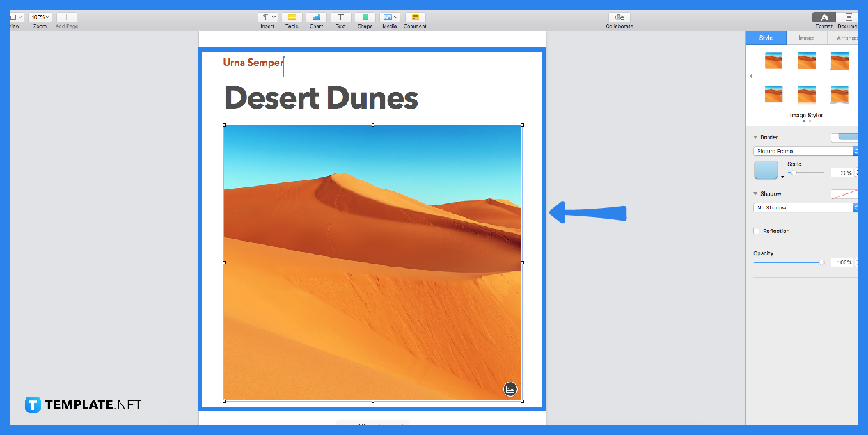Image resolution: width=868 pixels, height=435 pixels.
Task: Enable the Reflection checkbox
Action: point(757,231)
